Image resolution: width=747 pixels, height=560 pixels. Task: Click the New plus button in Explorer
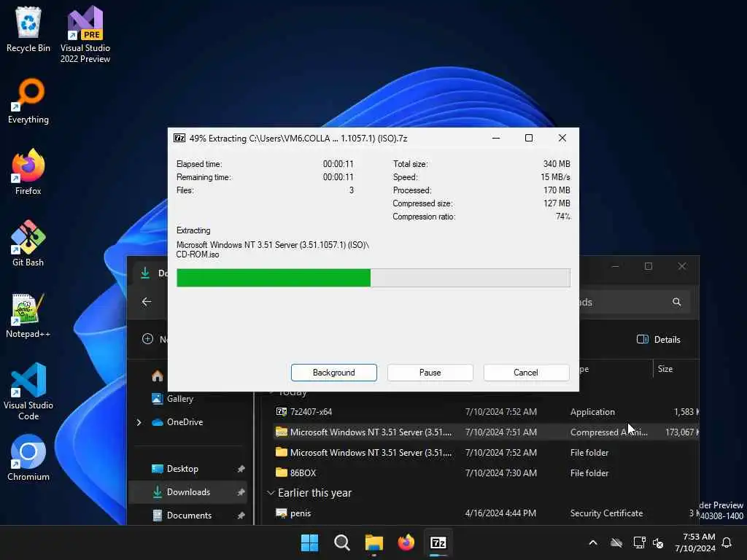pos(147,339)
